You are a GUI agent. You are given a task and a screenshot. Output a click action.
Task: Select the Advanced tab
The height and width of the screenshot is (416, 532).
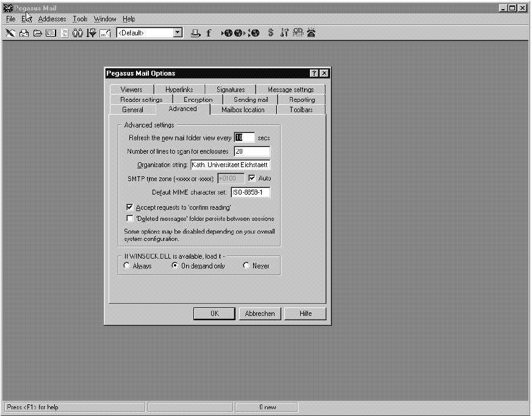point(183,109)
